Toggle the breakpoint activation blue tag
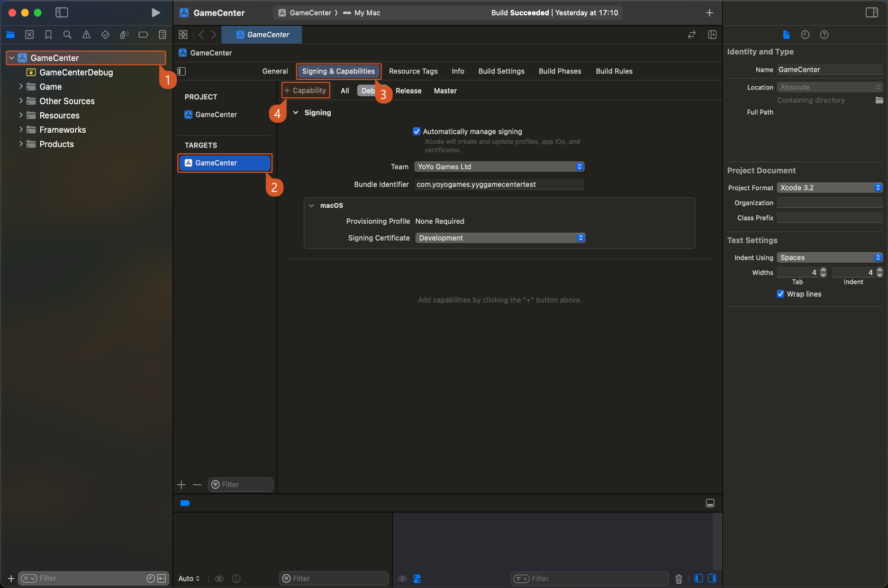Viewport: 888px width, 588px height. click(x=185, y=503)
